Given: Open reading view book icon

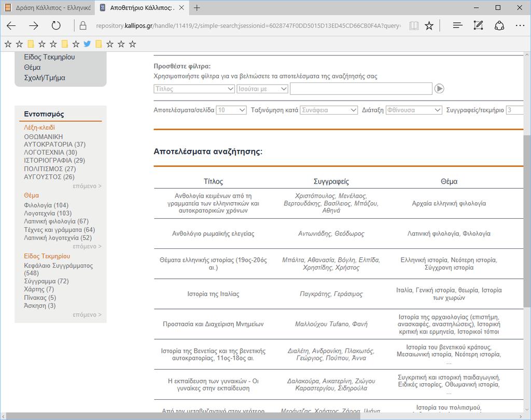Looking at the screenshot, I should pos(414,26).
